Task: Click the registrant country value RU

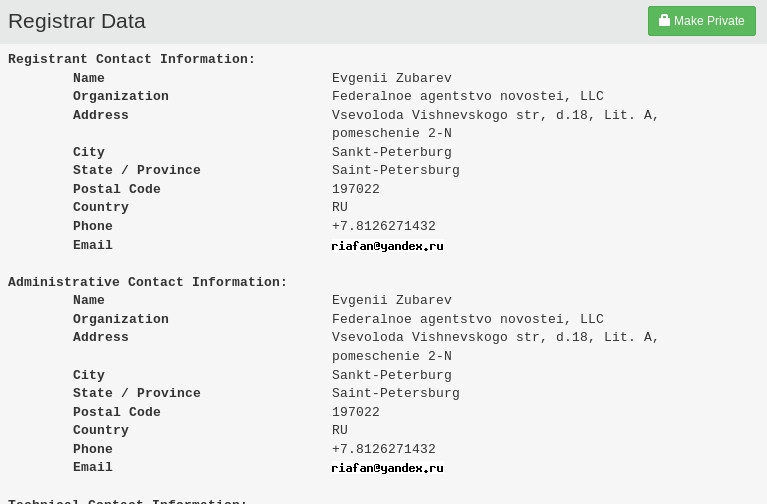Action: pyautogui.click(x=340, y=208)
